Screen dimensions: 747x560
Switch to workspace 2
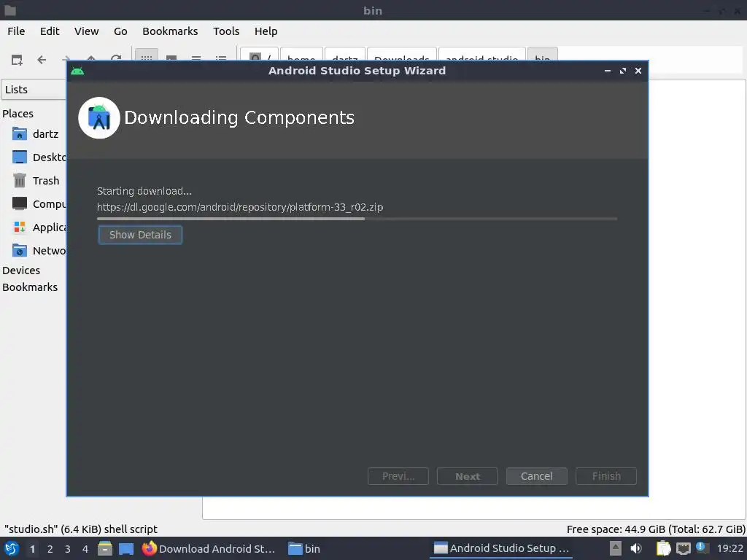tap(50, 549)
